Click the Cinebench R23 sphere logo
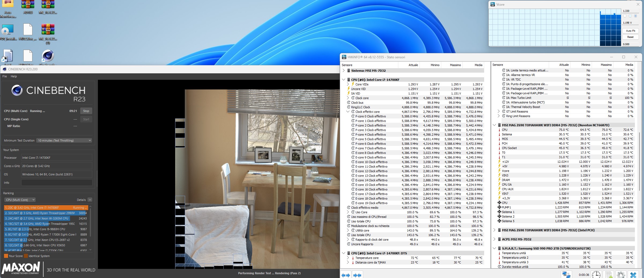Viewport: 644px width, 278px height. coord(17,91)
